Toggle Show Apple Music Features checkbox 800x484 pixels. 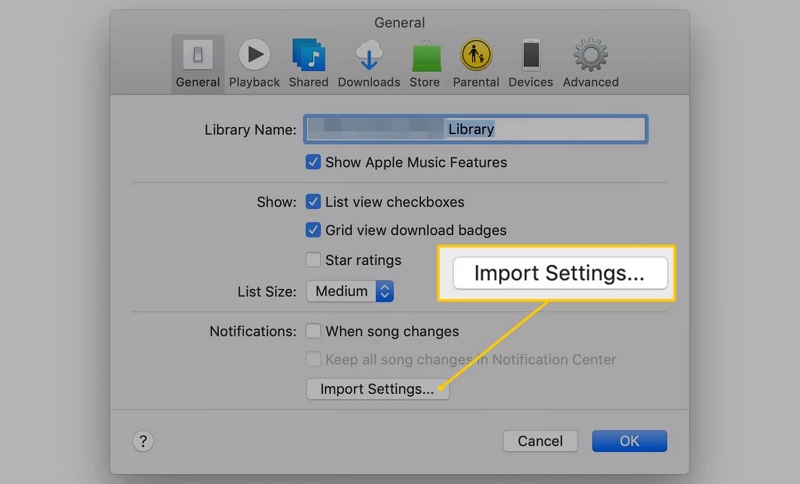click(x=313, y=162)
